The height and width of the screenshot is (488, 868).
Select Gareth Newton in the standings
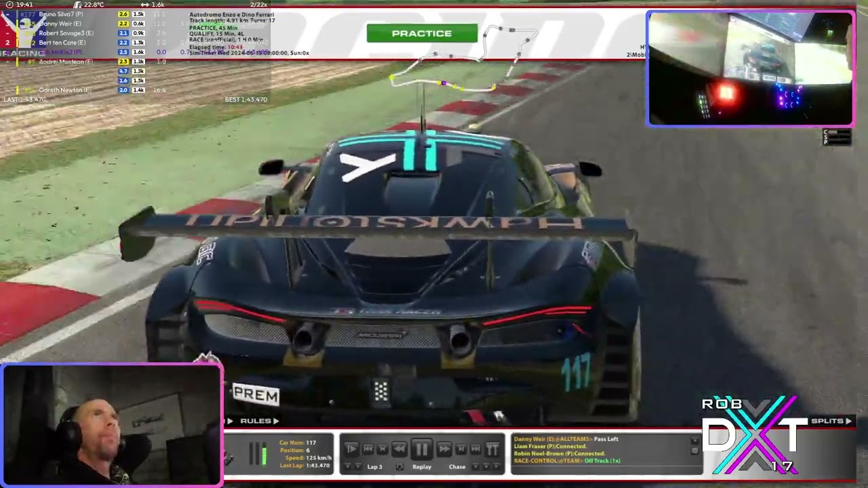click(65, 90)
